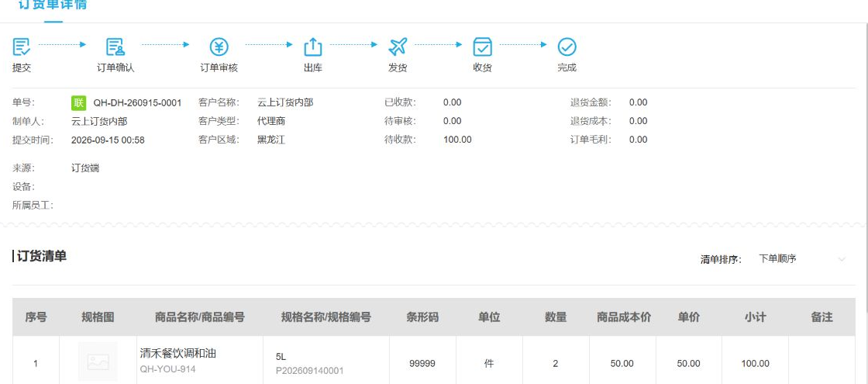Click the 5L spec name

click(281, 357)
